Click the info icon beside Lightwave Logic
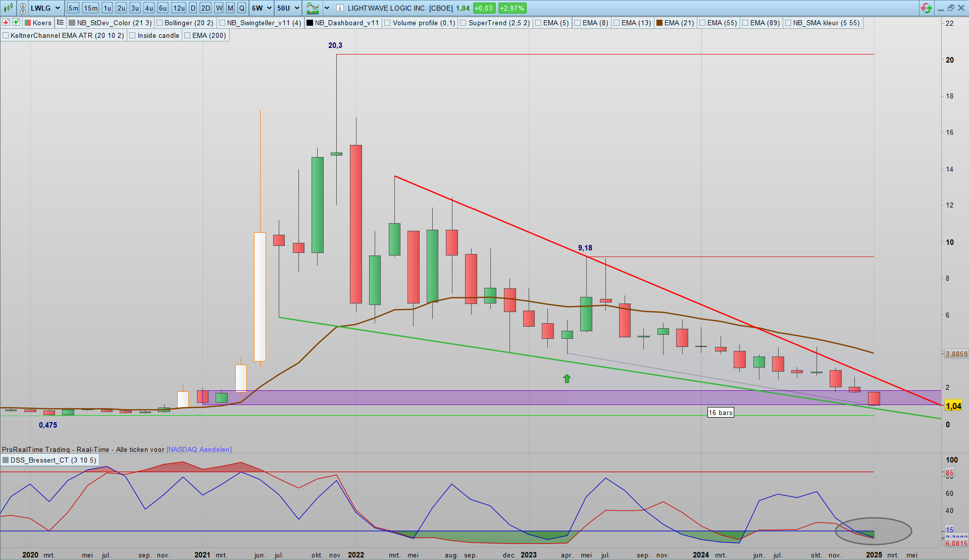Viewport: 969px width, 560px height. point(340,8)
